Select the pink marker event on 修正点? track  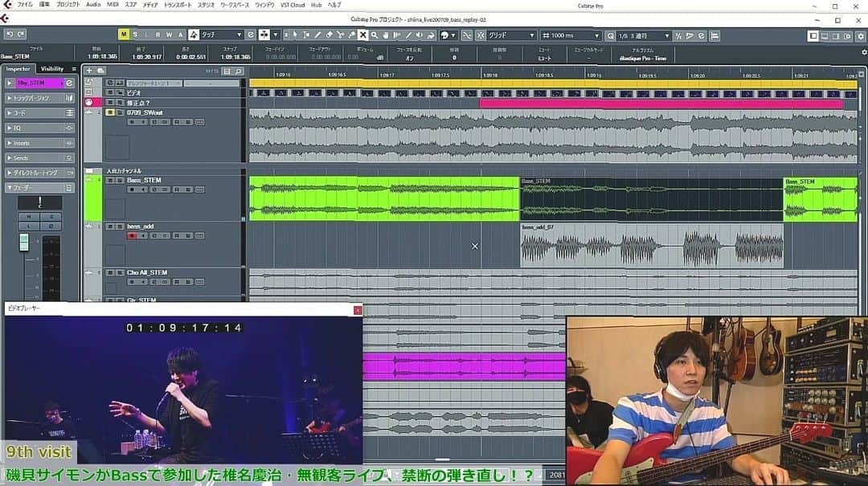pyautogui.click(x=661, y=104)
